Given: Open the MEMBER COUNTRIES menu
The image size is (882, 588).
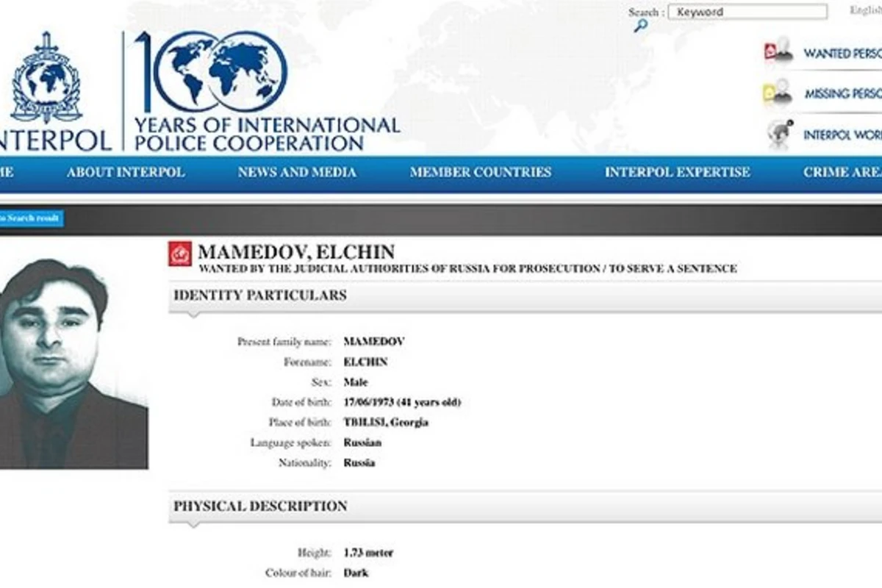Looking at the screenshot, I should [481, 173].
